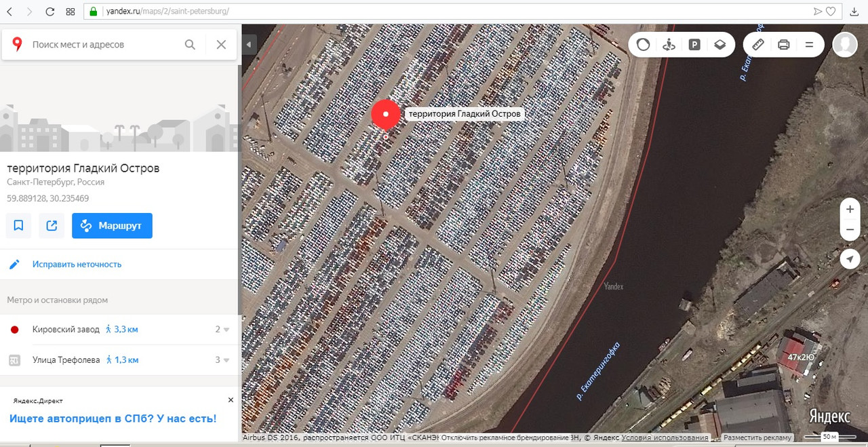868x447 pixels.
Task: Expand the Улица Трефолева stop entry
Action: coord(119,360)
